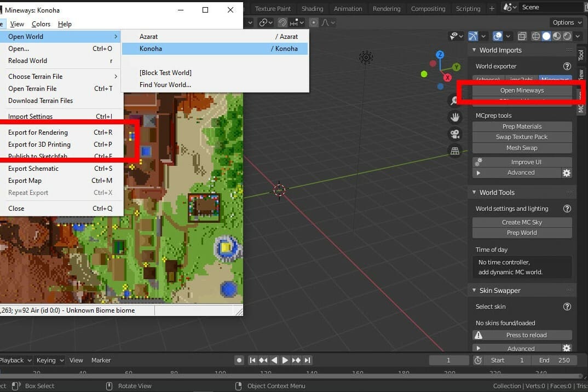Toggle camera view with the camera icon
Viewport: 588px width, 392px height.
(x=455, y=134)
